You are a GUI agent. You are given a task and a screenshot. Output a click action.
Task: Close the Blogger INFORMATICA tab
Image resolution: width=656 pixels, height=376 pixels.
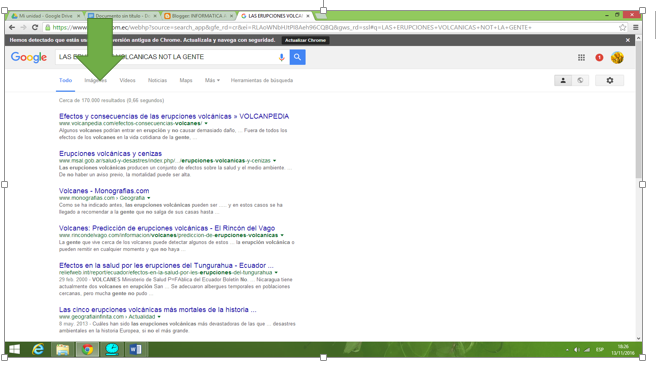click(231, 16)
